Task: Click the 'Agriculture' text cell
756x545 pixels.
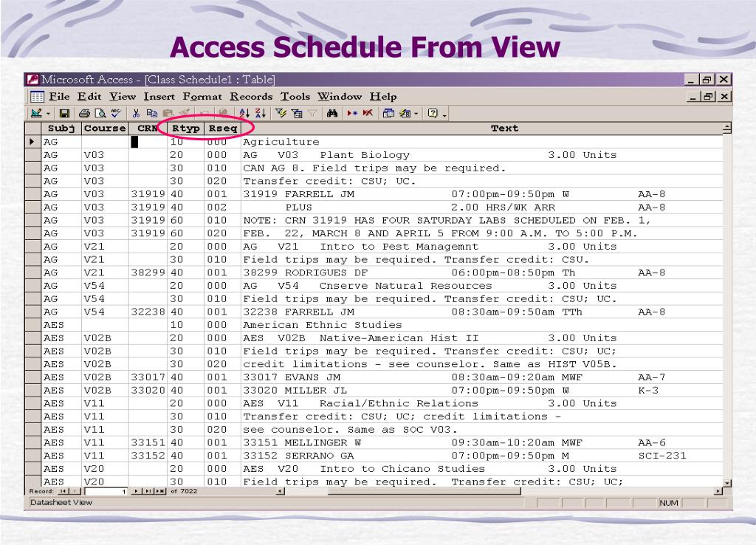Action: [x=482, y=142]
